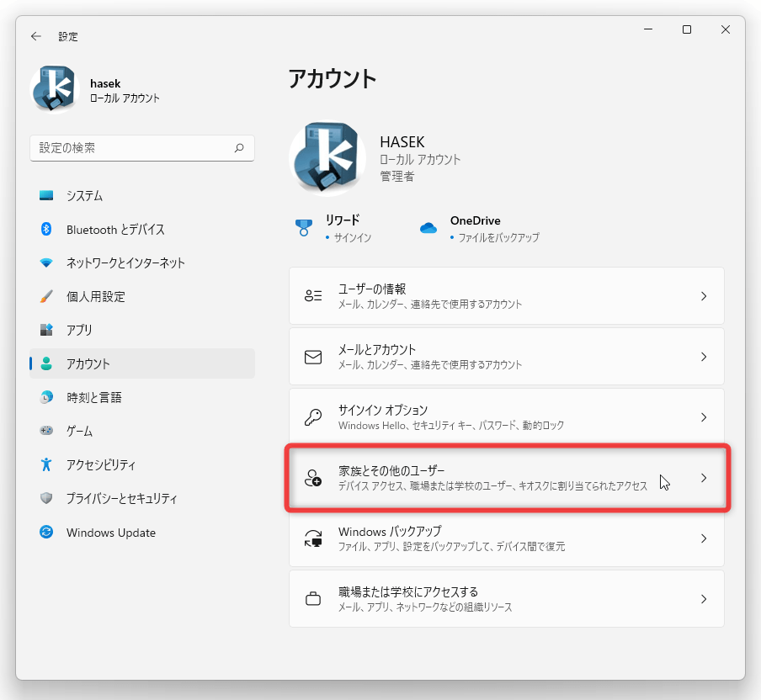Open the 家族とその他のユーザー title
This screenshot has height=700, width=761.
coord(391,470)
